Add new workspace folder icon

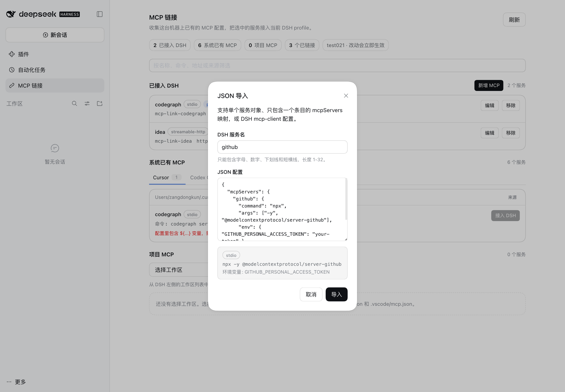coord(100,103)
